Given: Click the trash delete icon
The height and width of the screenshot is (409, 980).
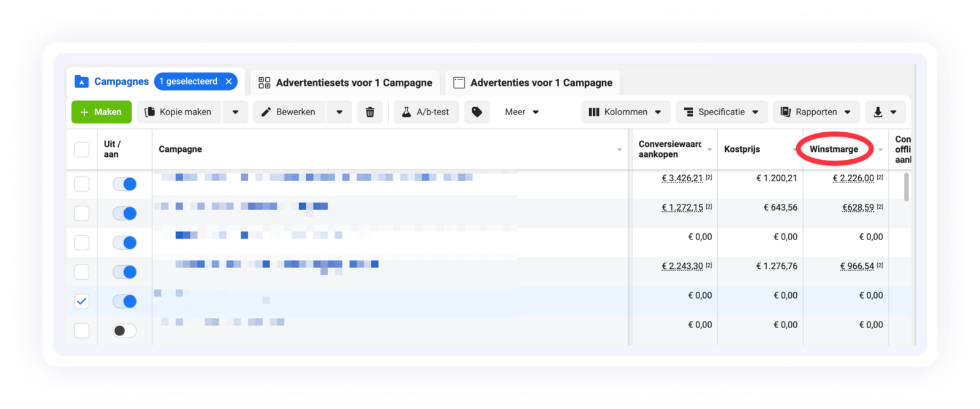Looking at the screenshot, I should click(x=370, y=112).
